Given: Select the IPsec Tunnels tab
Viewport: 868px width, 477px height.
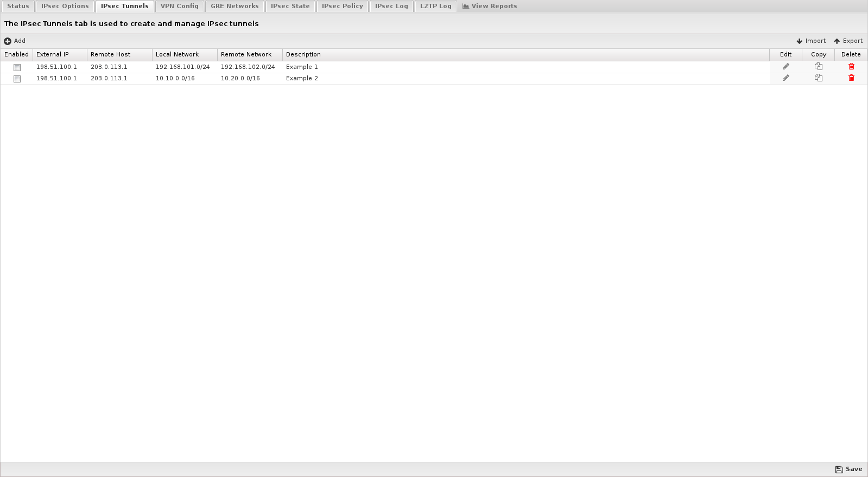Looking at the screenshot, I should point(124,7).
